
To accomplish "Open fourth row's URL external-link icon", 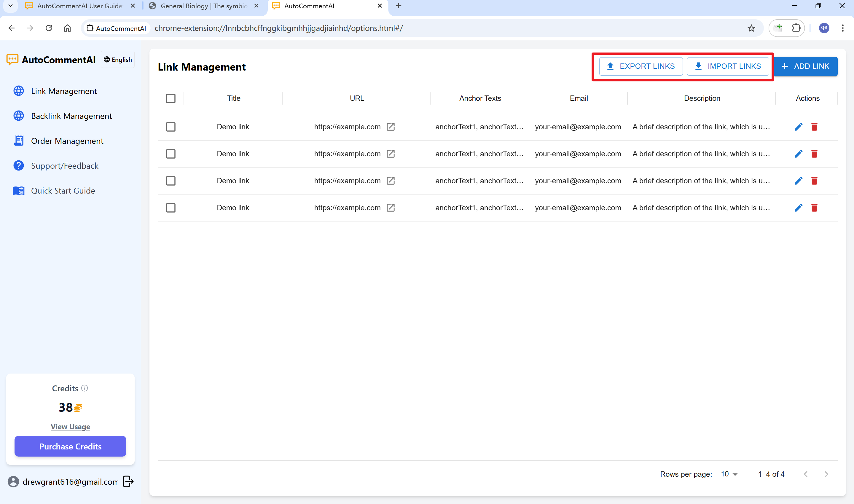I will pos(391,208).
